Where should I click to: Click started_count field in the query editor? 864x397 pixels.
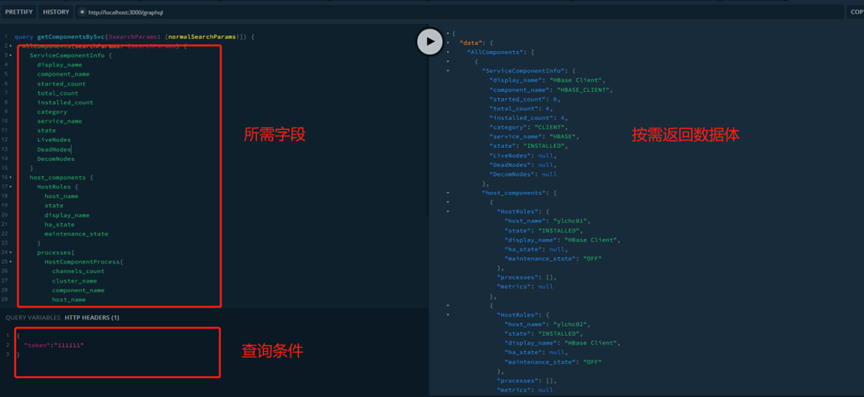point(61,84)
